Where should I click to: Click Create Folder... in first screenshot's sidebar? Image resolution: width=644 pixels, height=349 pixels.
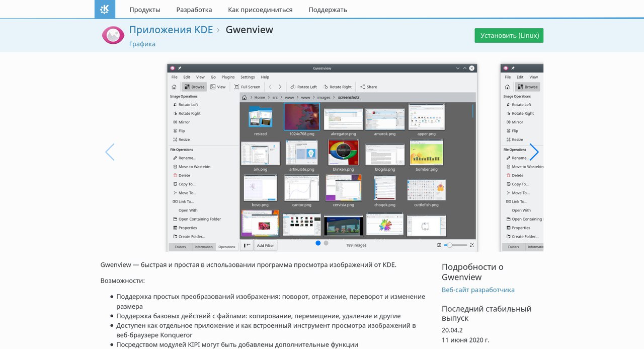[x=189, y=237]
